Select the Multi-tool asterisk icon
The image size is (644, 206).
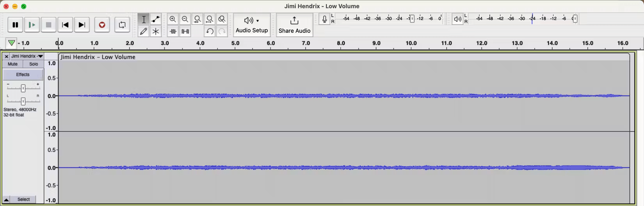point(156,31)
